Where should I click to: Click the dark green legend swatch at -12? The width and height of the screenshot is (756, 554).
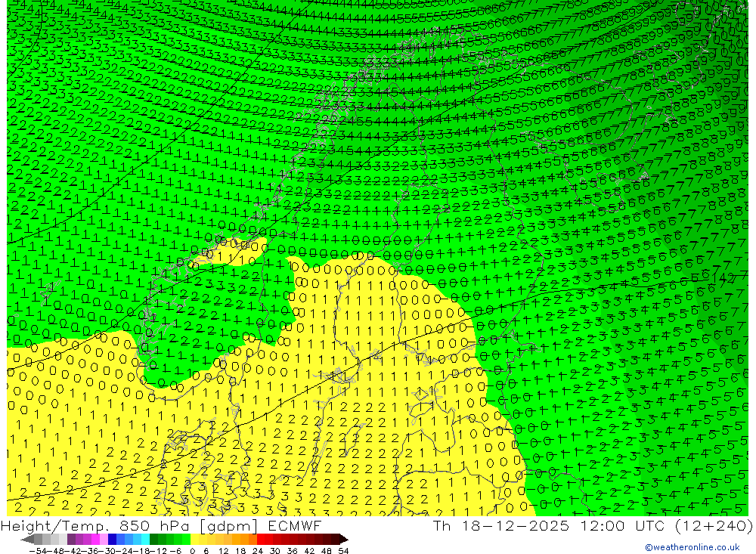click(x=153, y=539)
